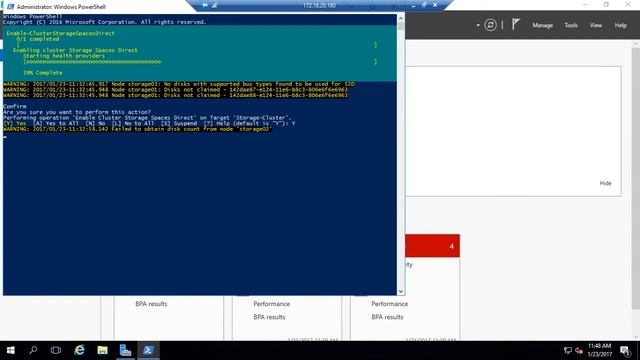Click the taskbar search icon
This screenshot has height=360, width=640.
[x=33, y=350]
